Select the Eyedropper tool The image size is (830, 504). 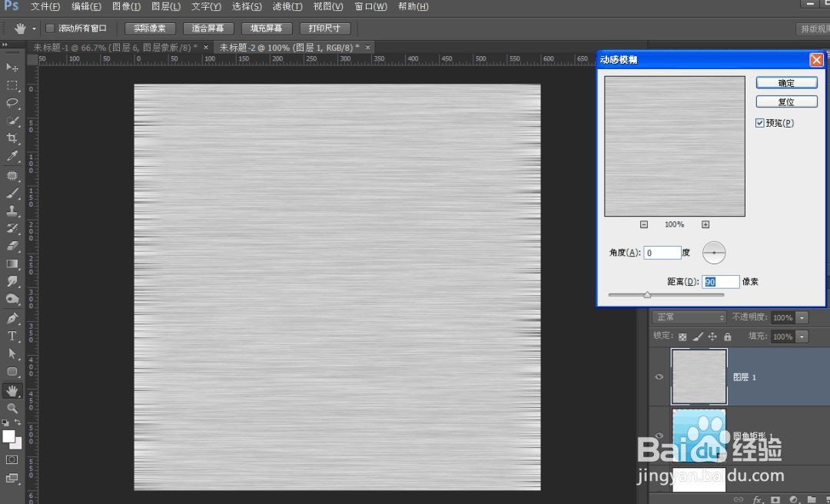[x=12, y=156]
